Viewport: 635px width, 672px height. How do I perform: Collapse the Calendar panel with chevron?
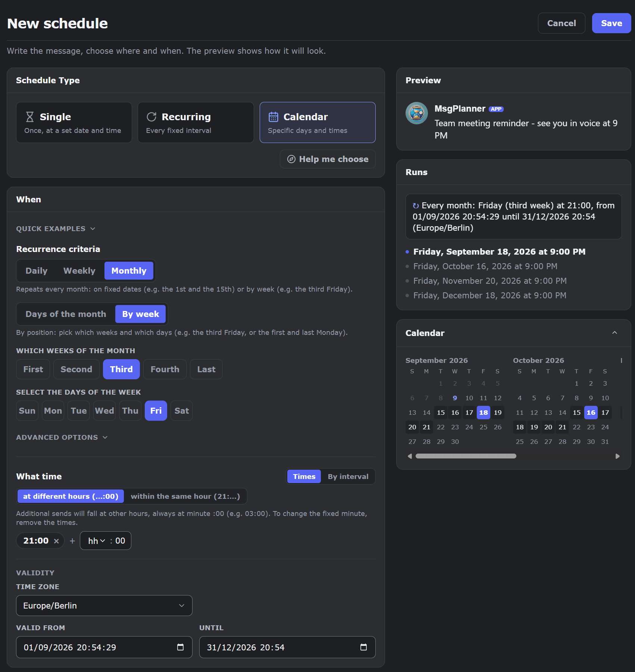pyautogui.click(x=614, y=333)
